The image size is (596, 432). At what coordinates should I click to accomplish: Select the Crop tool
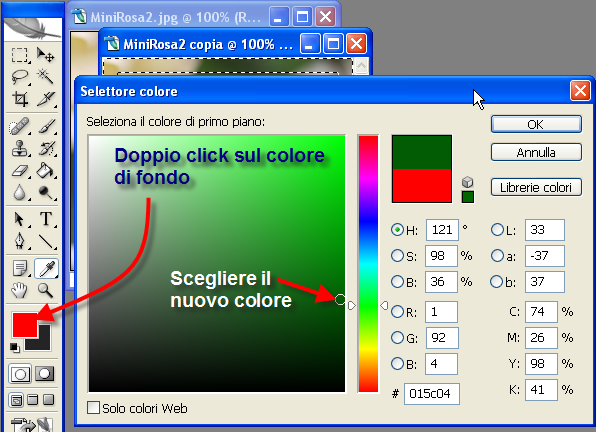[x=19, y=99]
